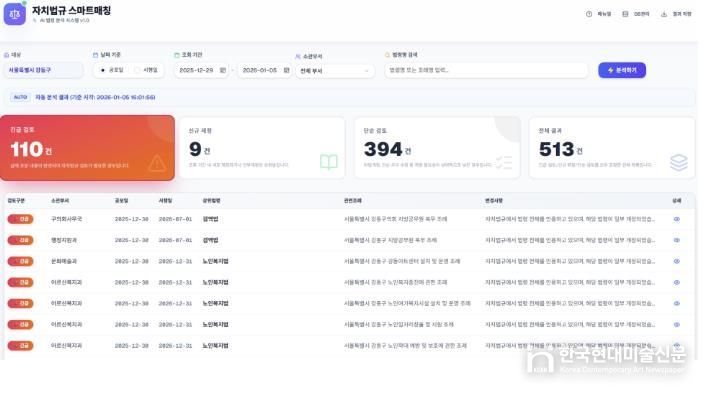
Task: View details eye icon for 노인복지증진에 관한 조례 row
Action: [677, 282]
